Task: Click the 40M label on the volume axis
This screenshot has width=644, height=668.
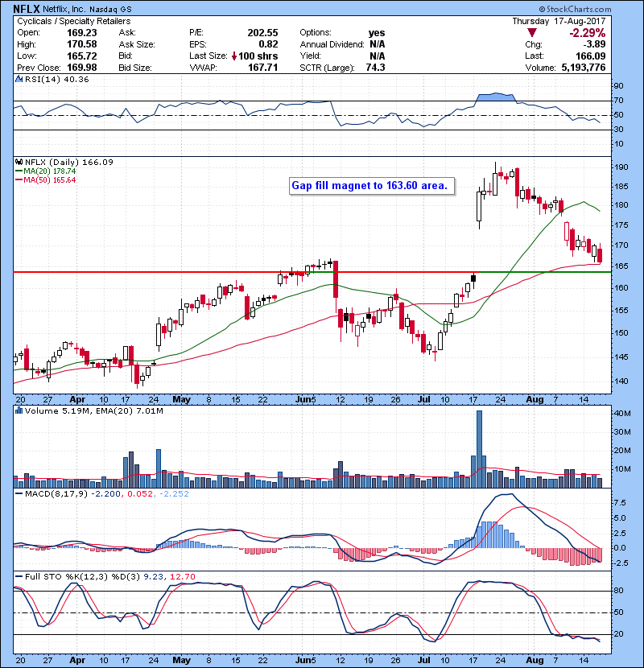Action: [621, 413]
